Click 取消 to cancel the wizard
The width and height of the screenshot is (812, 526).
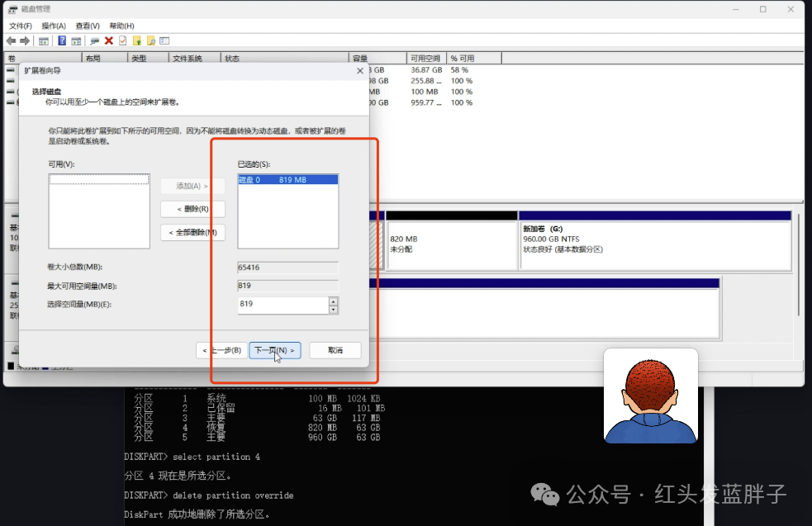[335, 350]
